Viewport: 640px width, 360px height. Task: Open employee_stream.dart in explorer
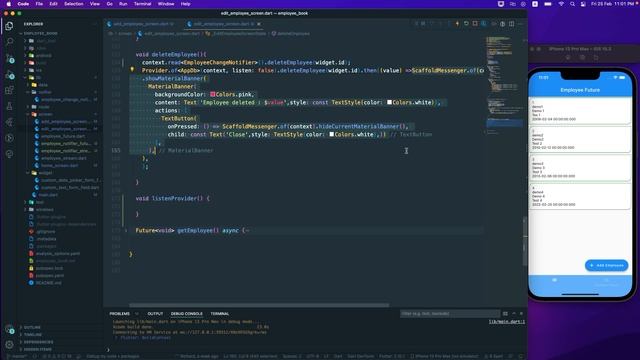(x=64, y=158)
